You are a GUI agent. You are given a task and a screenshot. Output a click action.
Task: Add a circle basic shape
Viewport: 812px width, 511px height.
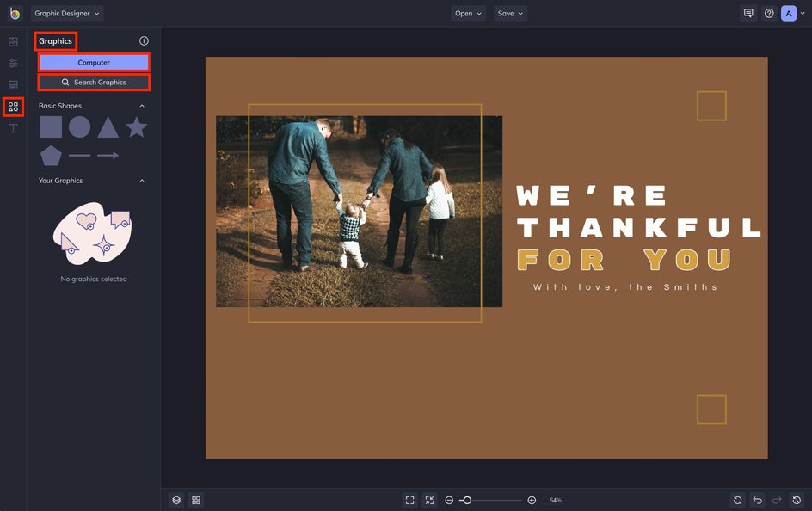[x=80, y=126]
